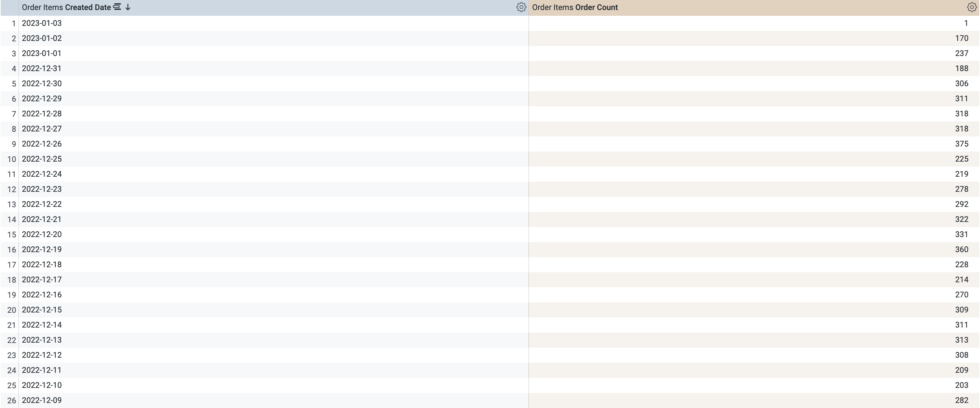Screen dimensions: 980x408
Task: Click row number 13
Action: pos(12,205)
